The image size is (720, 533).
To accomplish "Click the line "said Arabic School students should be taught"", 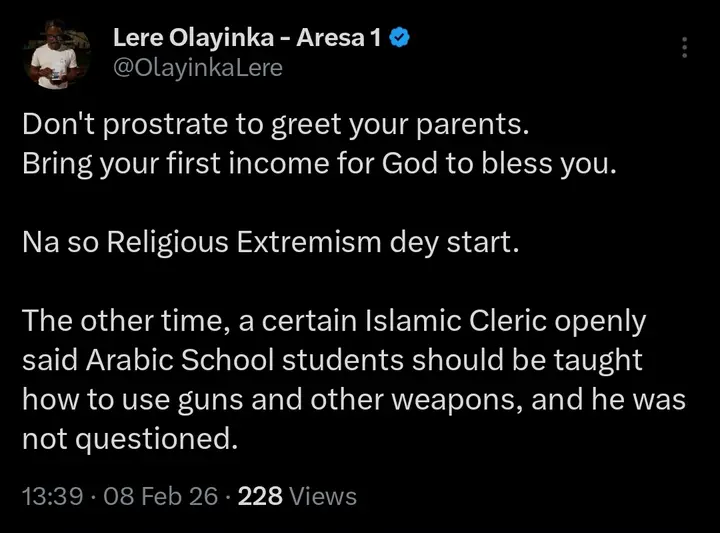I will [331, 361].
